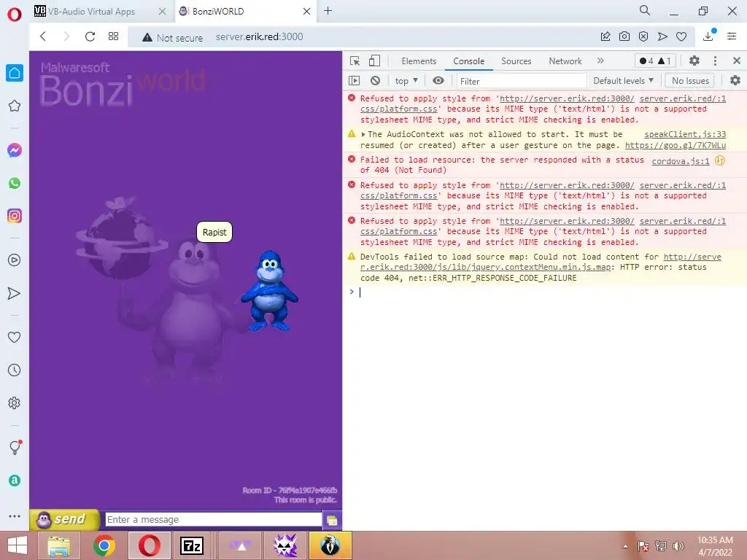Image resolution: width=747 pixels, height=560 pixels.
Task: Open WhatsApp in the Opera sidebar
Action: tap(15, 183)
